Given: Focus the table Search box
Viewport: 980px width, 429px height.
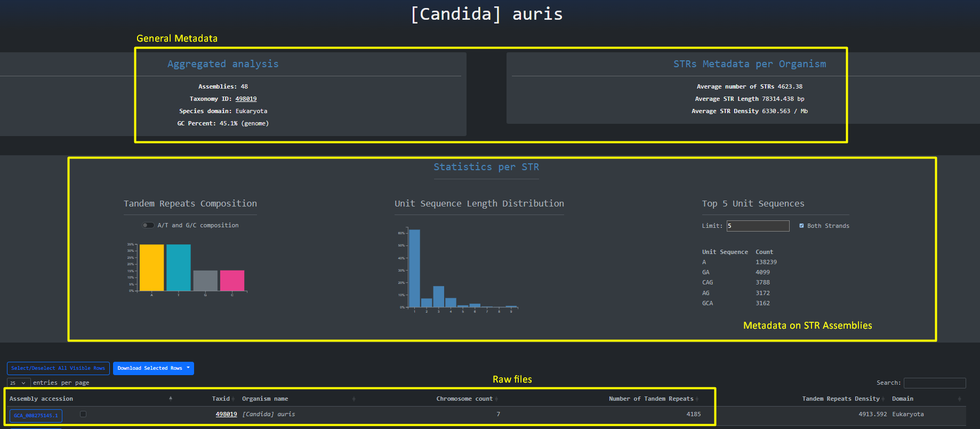Looking at the screenshot, I should (934, 383).
